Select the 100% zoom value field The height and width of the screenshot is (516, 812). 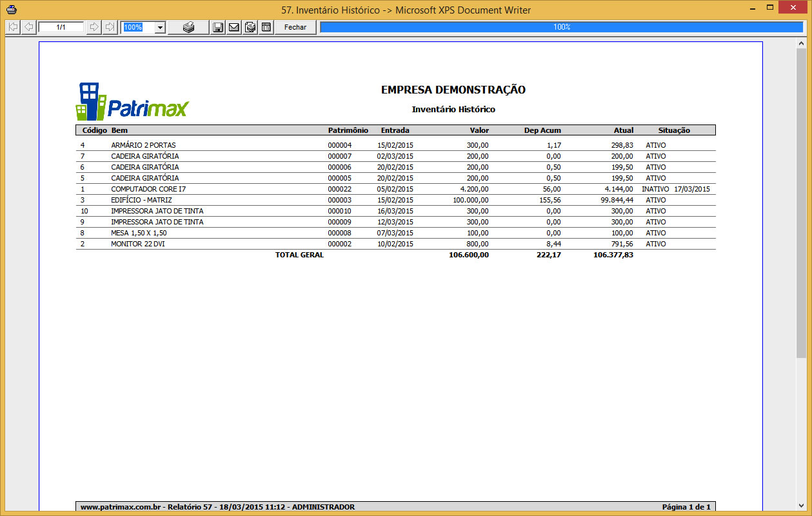tap(138, 28)
